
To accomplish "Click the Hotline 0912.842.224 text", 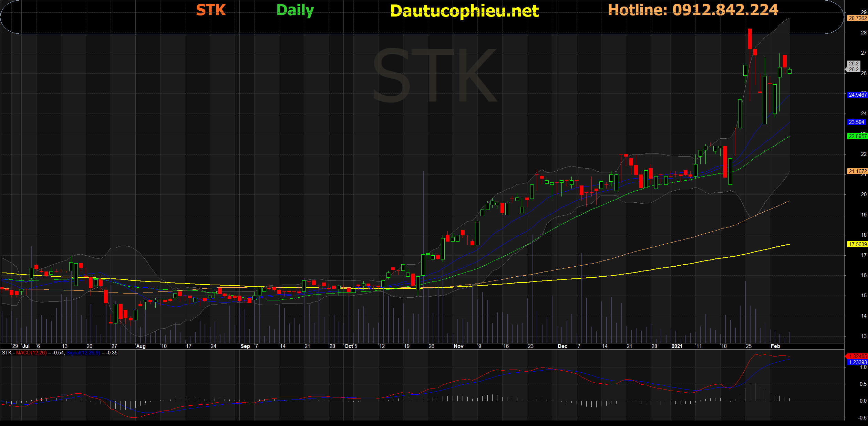I will (693, 10).
